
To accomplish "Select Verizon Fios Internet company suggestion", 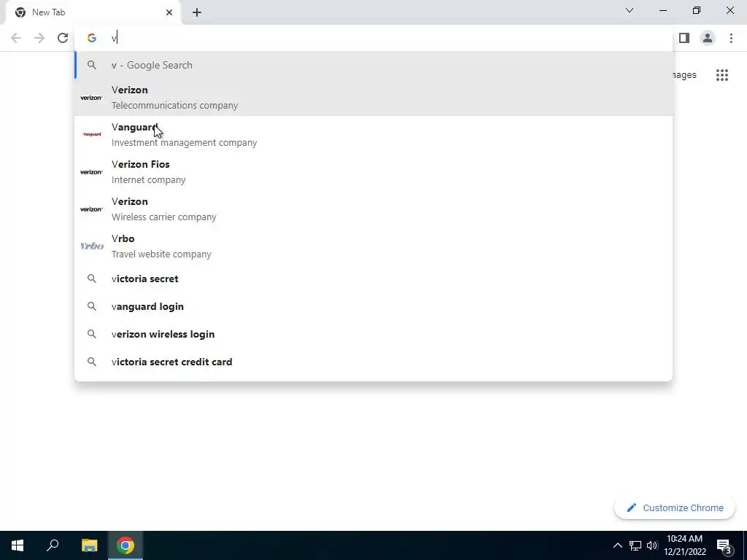I will coord(373,171).
